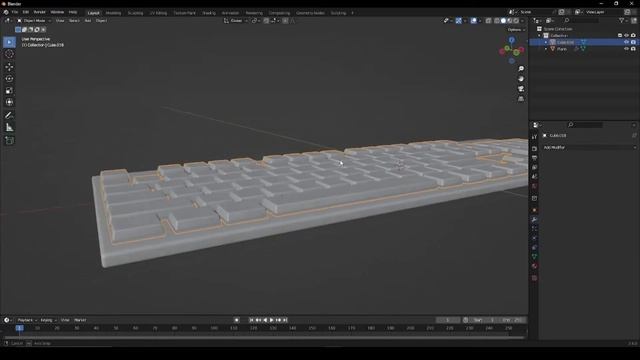Open viewport Options dropdown
The height and width of the screenshot is (360, 640).
pos(516,30)
